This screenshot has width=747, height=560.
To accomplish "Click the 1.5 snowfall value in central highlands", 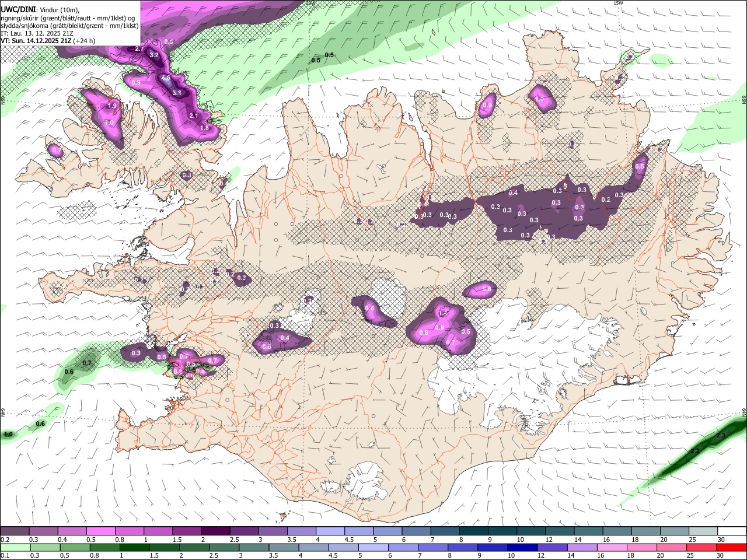I will pyautogui.click(x=443, y=313).
